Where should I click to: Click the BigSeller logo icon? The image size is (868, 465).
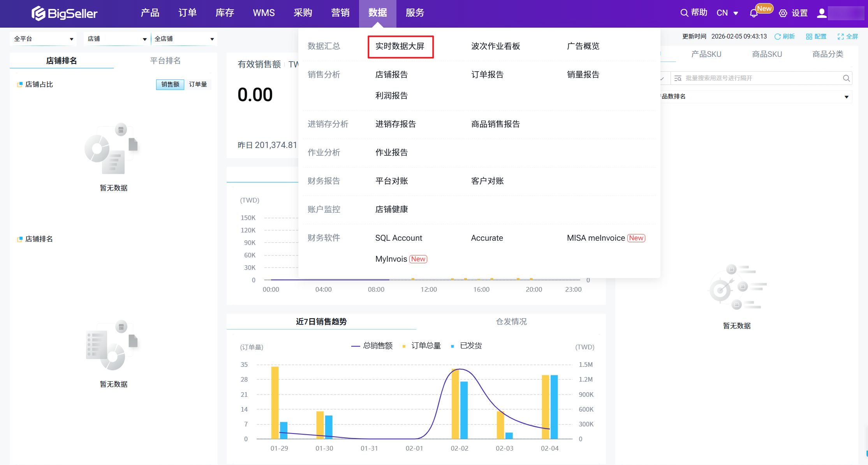38,13
